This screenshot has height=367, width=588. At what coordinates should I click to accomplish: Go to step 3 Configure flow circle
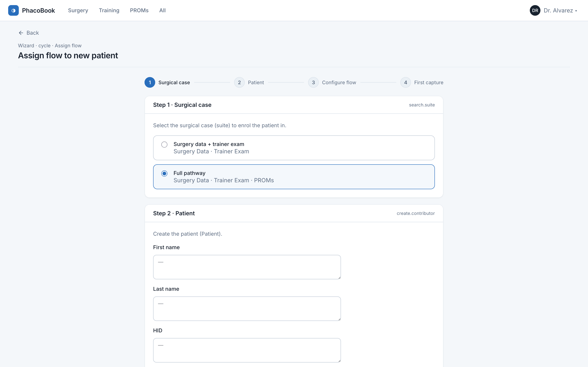tap(313, 83)
